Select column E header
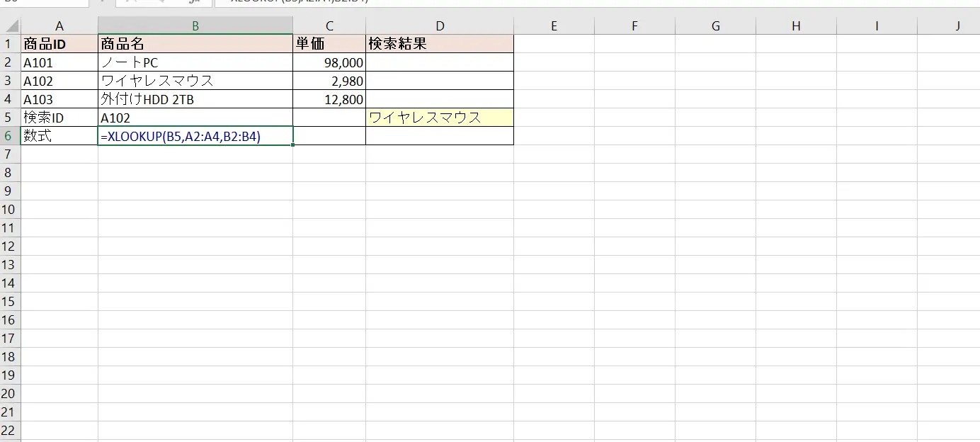The height and width of the screenshot is (442, 980). [554, 26]
